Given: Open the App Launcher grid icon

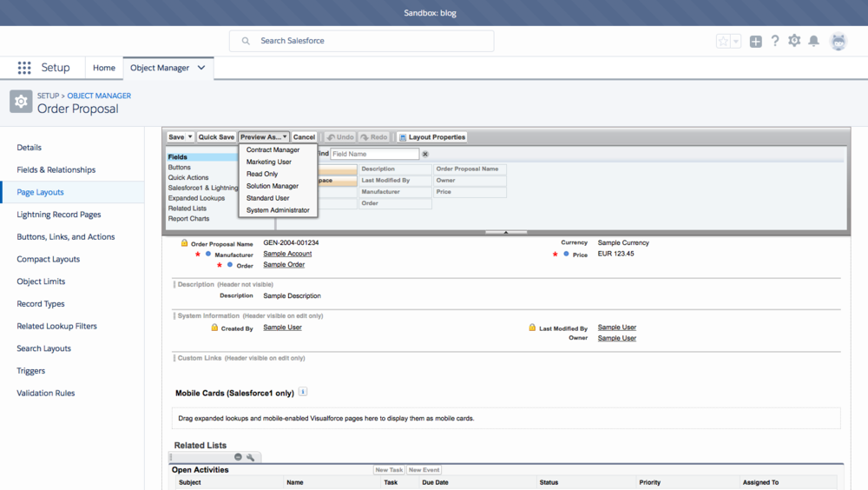Looking at the screenshot, I should tap(24, 68).
